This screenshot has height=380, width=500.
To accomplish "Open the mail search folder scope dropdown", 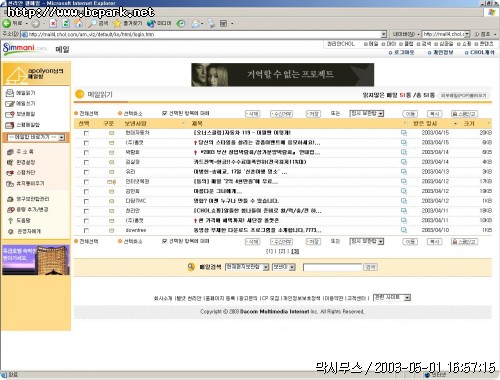I will click(x=247, y=267).
